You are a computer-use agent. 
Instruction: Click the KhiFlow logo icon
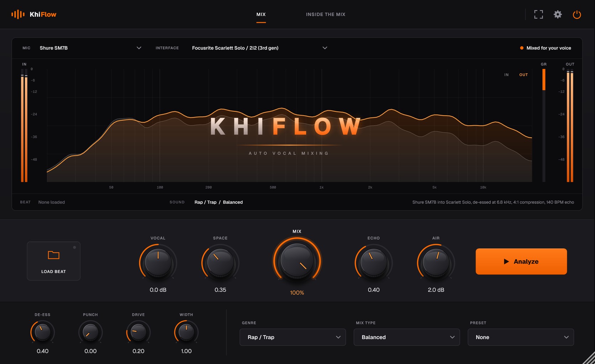pos(18,14)
